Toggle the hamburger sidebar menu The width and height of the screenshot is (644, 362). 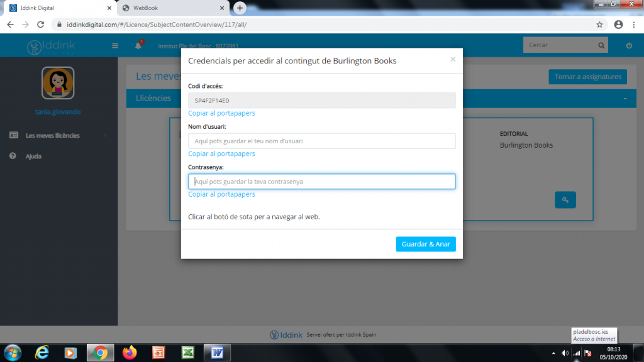115,45
